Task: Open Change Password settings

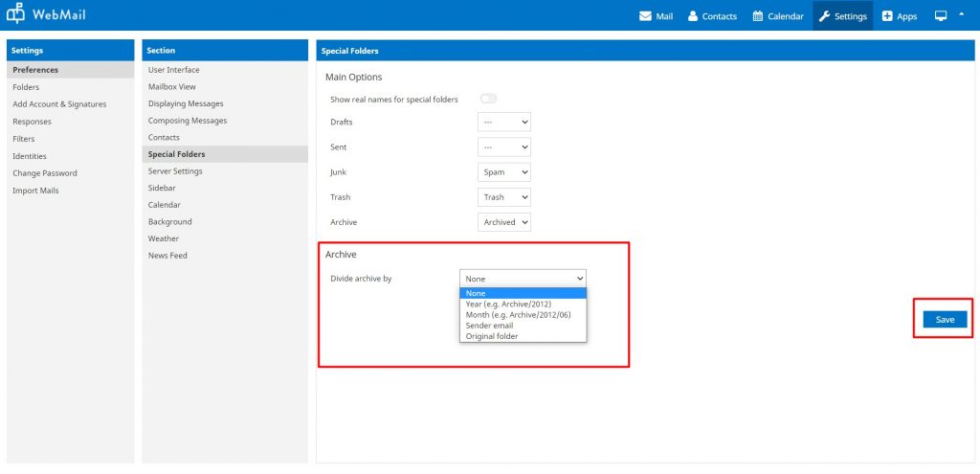Action: (x=45, y=173)
